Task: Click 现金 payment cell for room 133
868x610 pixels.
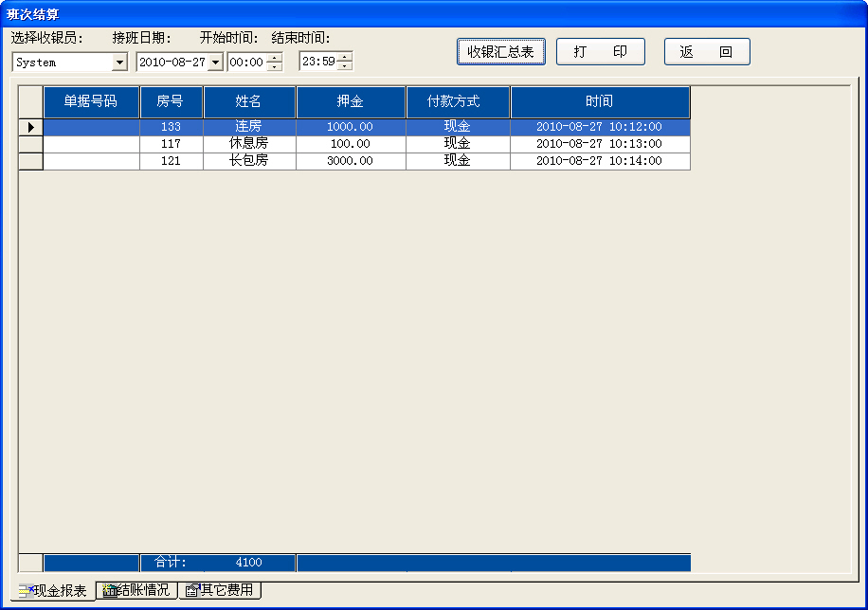Action: [458, 127]
